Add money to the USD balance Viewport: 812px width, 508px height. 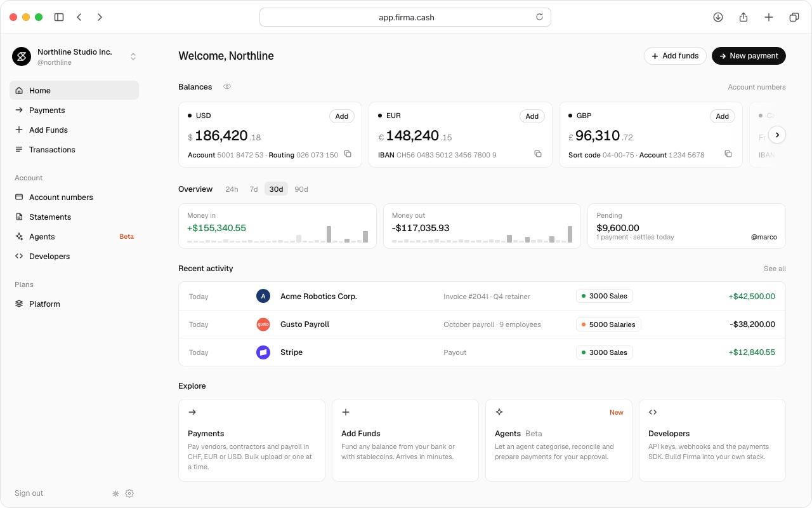342,116
